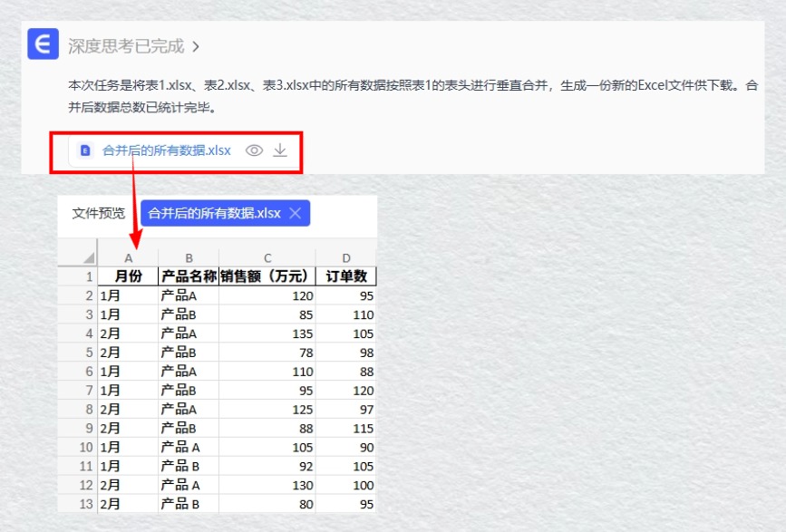Expand the 深度思考已完成 chevron

point(196,45)
